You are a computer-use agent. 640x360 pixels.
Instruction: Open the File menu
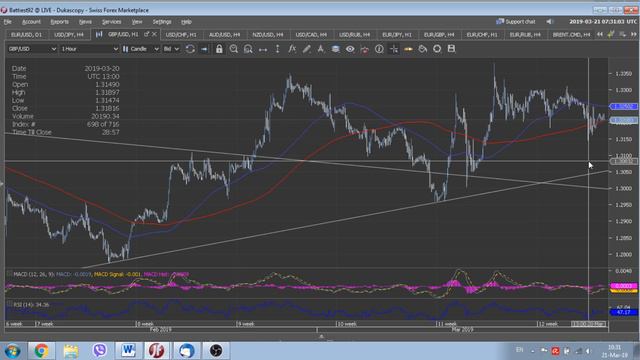coord(7,22)
